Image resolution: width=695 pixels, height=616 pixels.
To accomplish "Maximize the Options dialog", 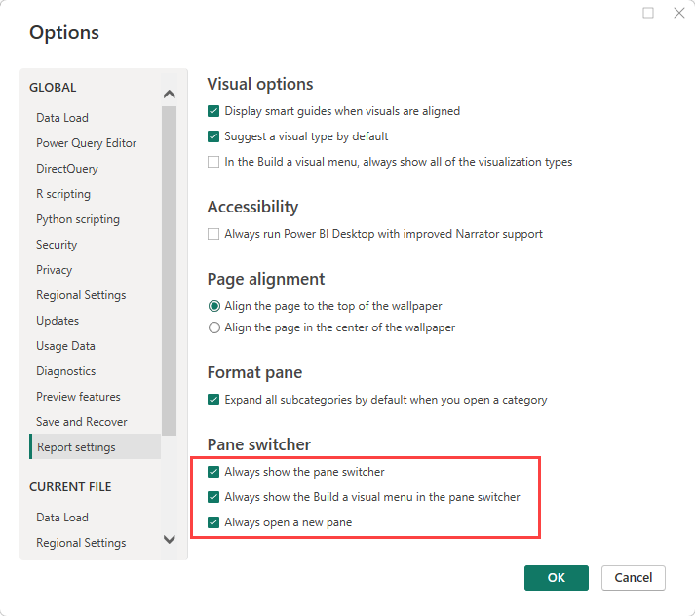I will tap(648, 13).
